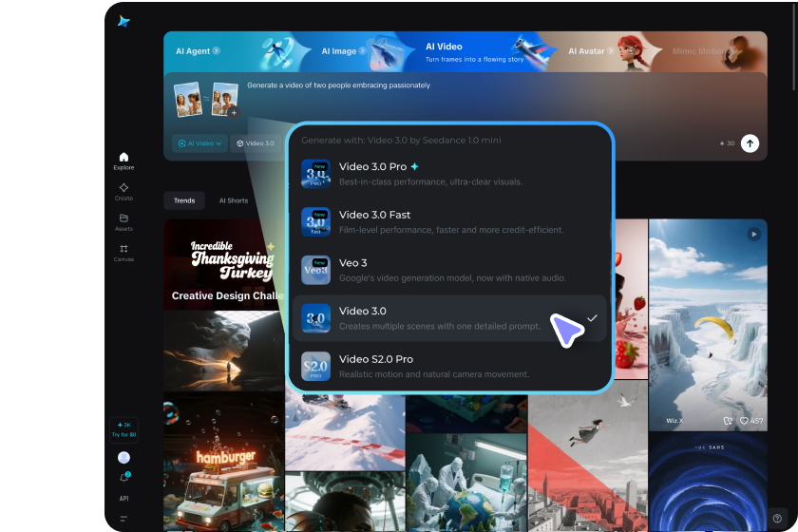The width and height of the screenshot is (798, 532).
Task: Open the snowy mountain slope thumbnail
Action: coord(345,433)
